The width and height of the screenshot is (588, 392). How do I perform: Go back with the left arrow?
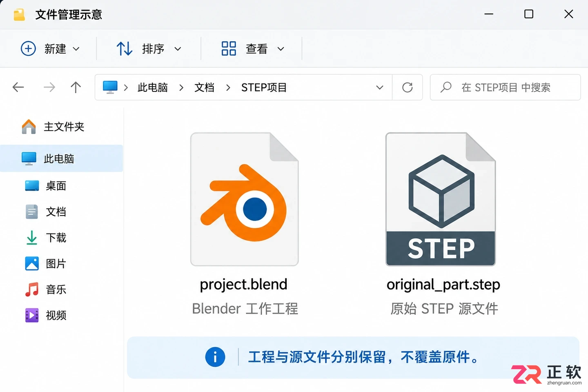[18, 87]
